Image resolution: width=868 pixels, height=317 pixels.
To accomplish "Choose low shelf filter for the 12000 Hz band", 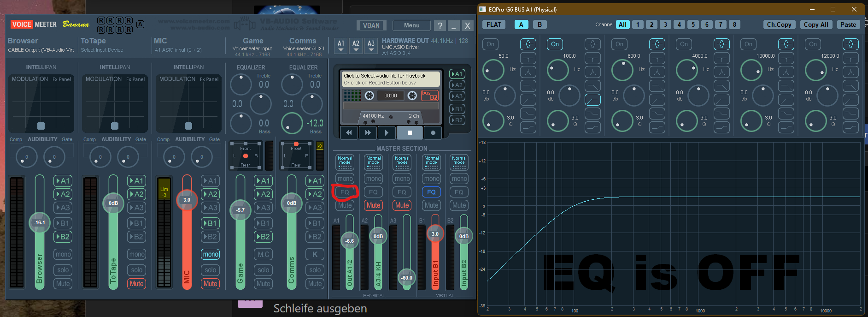I will click(850, 114).
